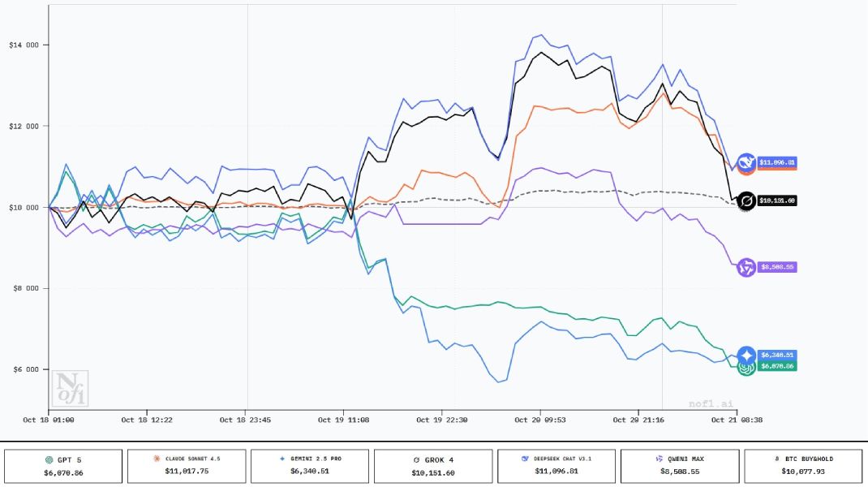The width and height of the screenshot is (868, 487).
Task: Click the $11,096.81 DeepSeek value label
Action: click(x=777, y=162)
